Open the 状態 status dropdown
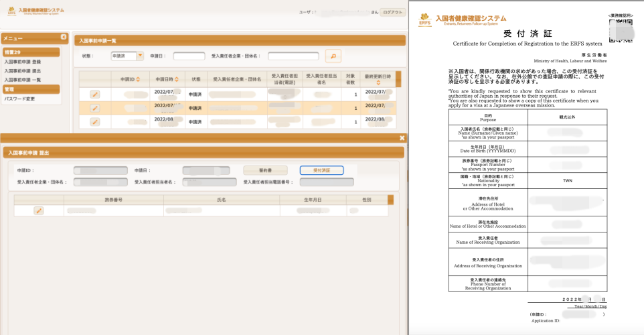This screenshot has width=644, height=335. pos(140,56)
